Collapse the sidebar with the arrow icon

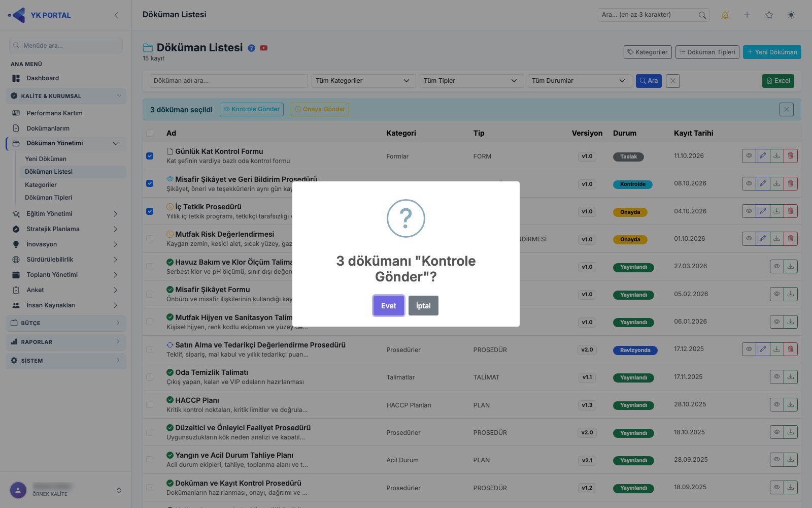pyautogui.click(x=116, y=15)
